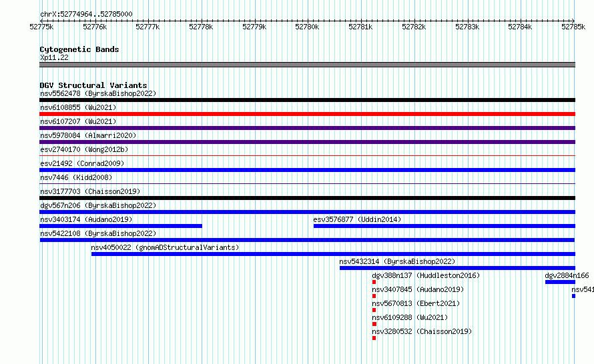594x364 pixels.
Task: Click the esv2740170 (Wong2012b) label
Action: tap(84, 149)
